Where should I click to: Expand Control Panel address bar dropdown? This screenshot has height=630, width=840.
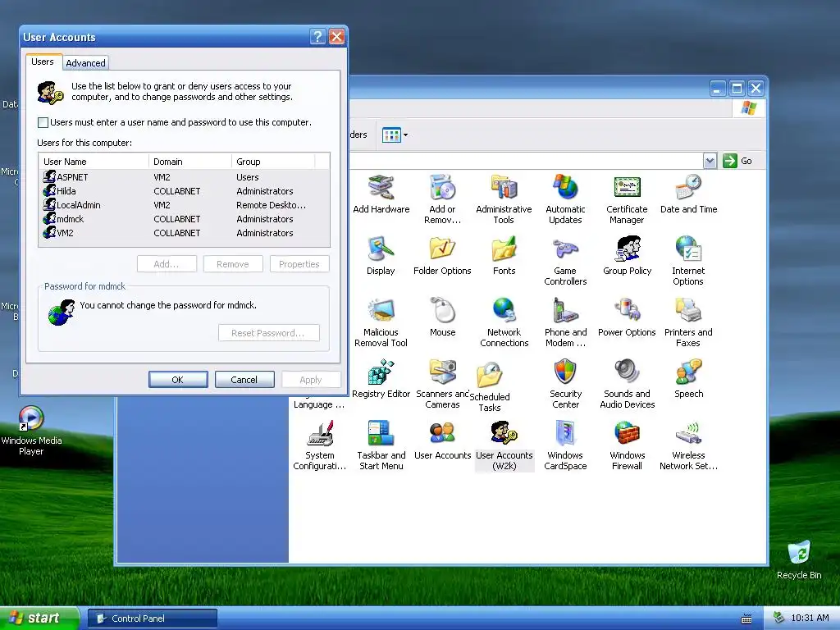pyautogui.click(x=710, y=161)
